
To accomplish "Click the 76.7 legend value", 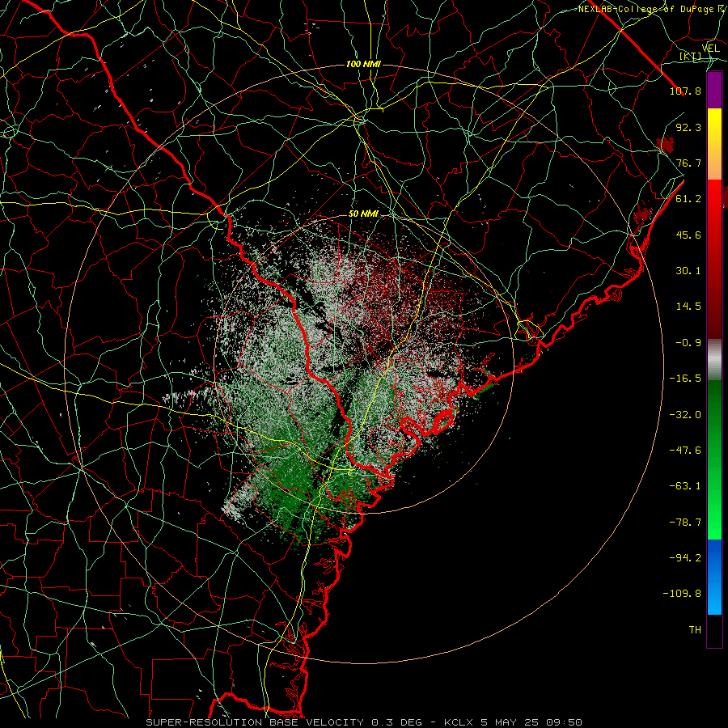I will point(688,163).
